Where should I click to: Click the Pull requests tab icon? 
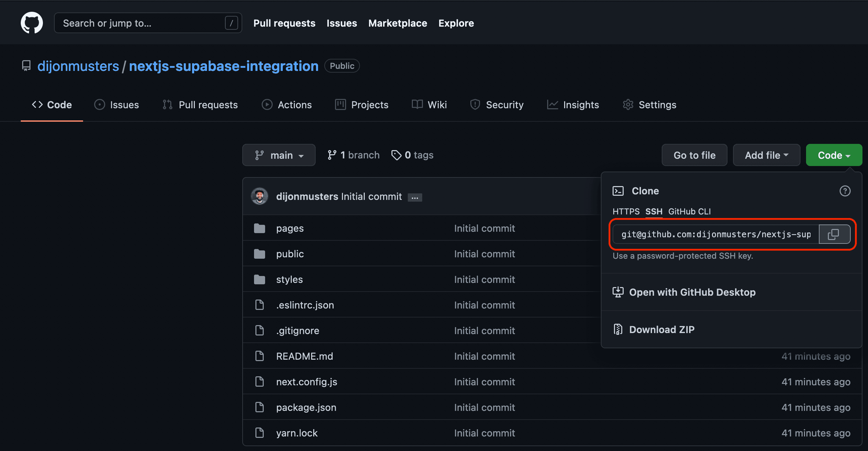[x=168, y=104]
